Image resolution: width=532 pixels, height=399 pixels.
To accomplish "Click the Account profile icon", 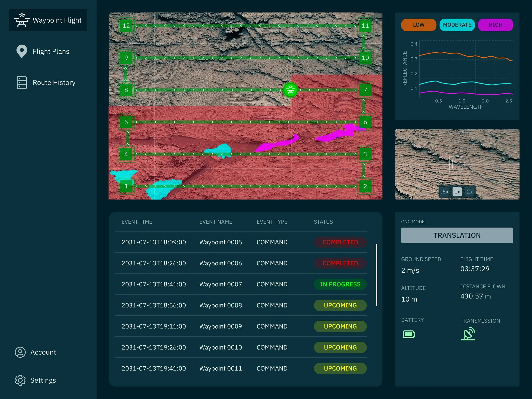I will [20, 352].
